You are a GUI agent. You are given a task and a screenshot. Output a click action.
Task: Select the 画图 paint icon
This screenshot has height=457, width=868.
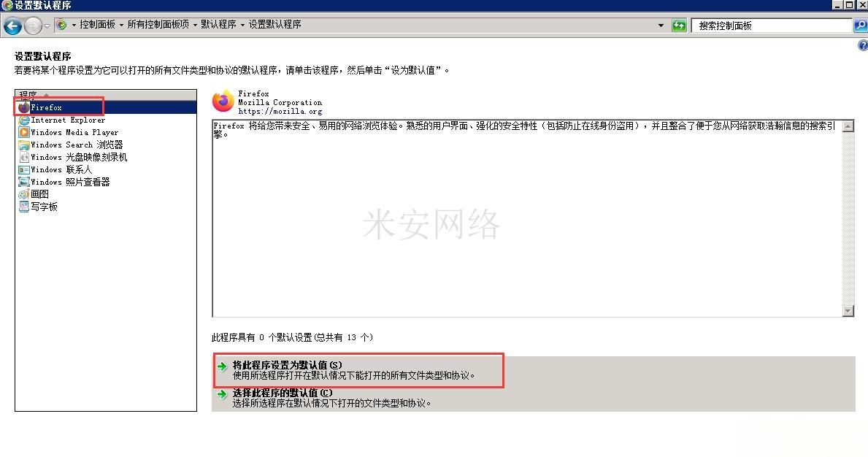tap(24, 194)
